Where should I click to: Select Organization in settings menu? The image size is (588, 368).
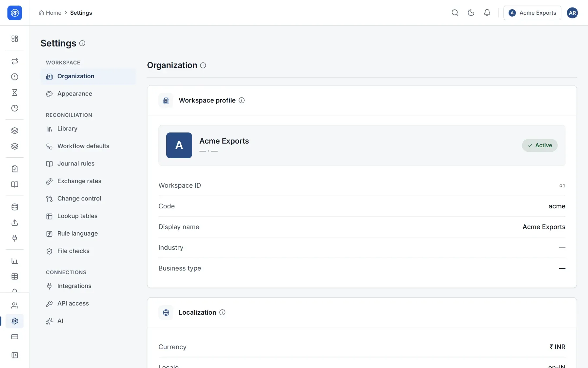(x=88, y=76)
